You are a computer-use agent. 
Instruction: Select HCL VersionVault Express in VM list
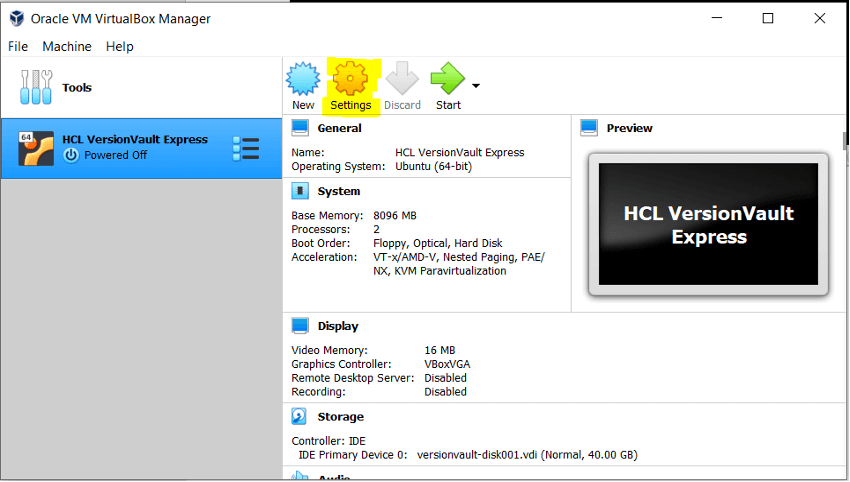pos(141,149)
